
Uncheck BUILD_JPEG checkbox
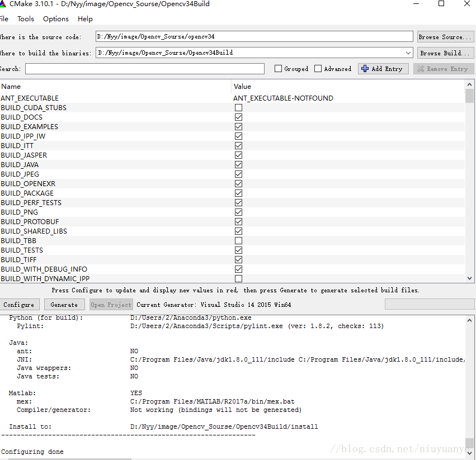click(x=239, y=174)
